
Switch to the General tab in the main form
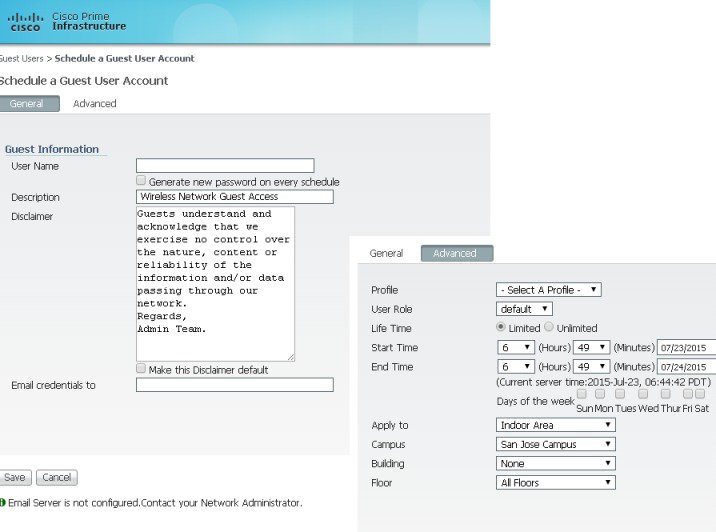point(28,103)
